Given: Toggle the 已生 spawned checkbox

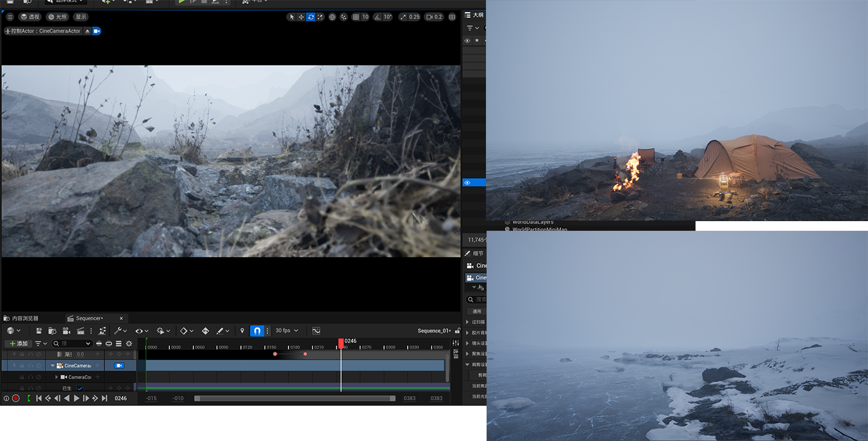Looking at the screenshot, I should 80,388.
